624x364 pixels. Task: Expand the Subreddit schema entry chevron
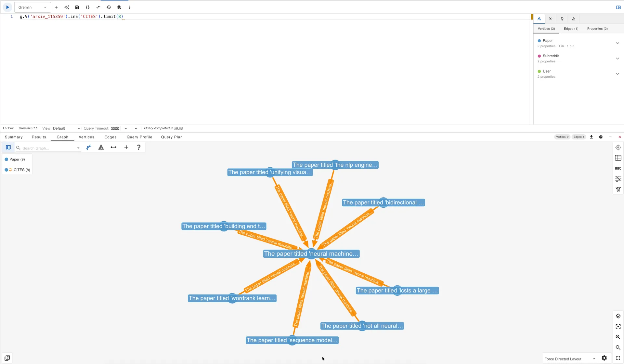point(617,58)
